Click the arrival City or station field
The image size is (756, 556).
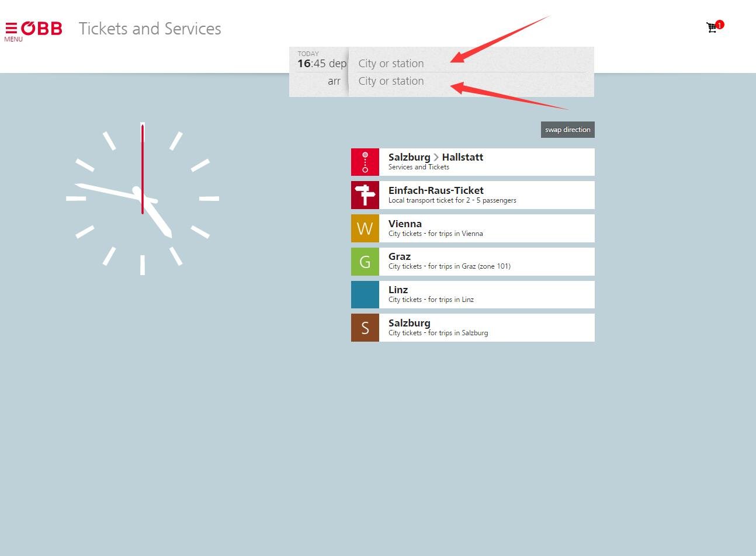pyautogui.click(x=403, y=81)
